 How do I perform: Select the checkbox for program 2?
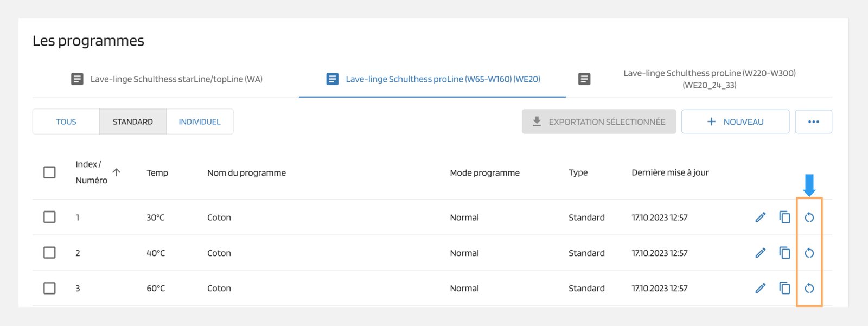coord(49,253)
